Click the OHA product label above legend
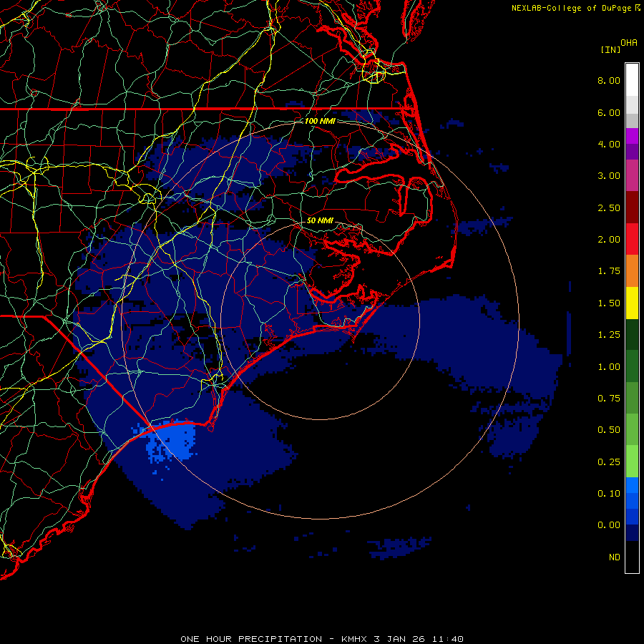Viewport: 644px width, 644px height. point(629,43)
